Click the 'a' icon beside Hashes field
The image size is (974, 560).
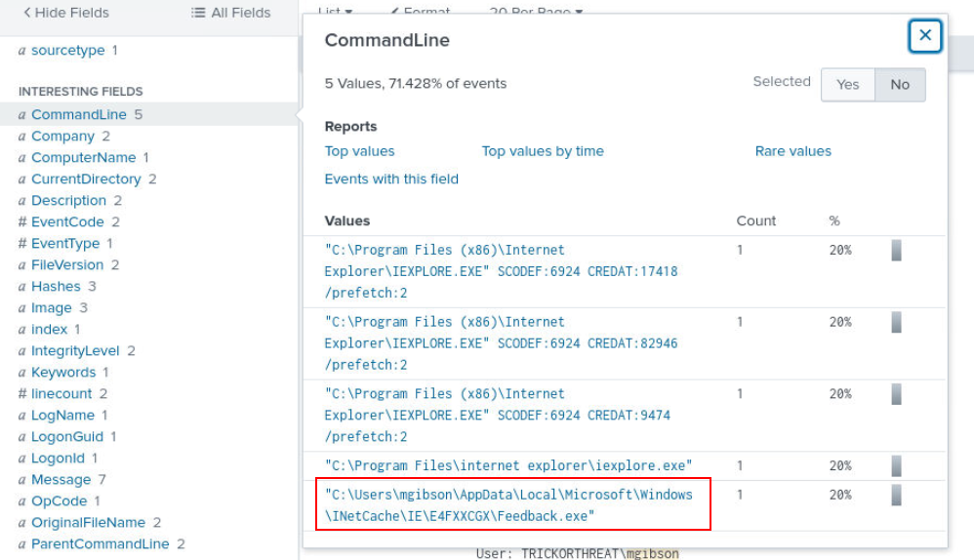point(22,287)
